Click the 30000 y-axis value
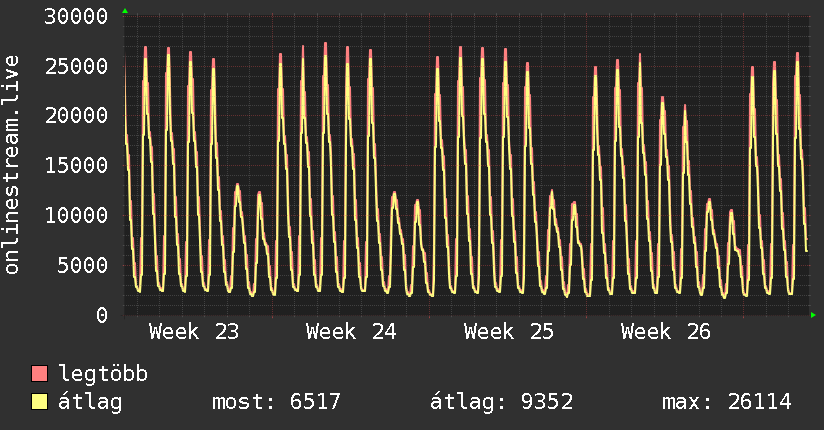Viewport: 824px width, 430px height. click(76, 16)
